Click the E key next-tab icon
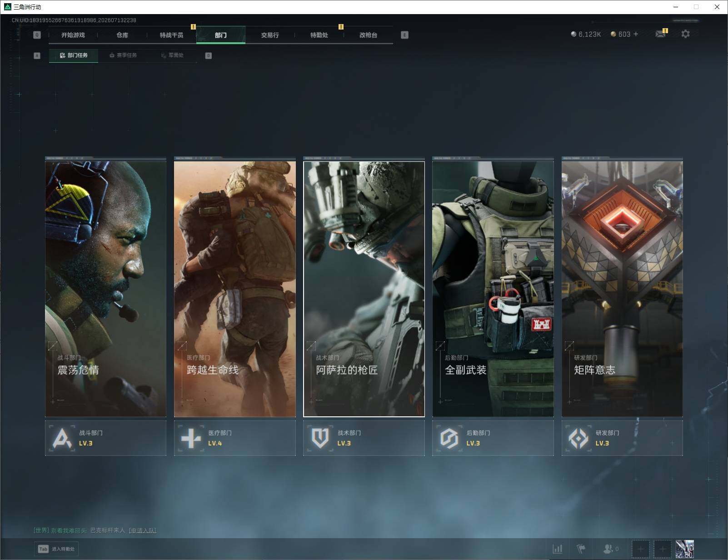 [x=404, y=35]
